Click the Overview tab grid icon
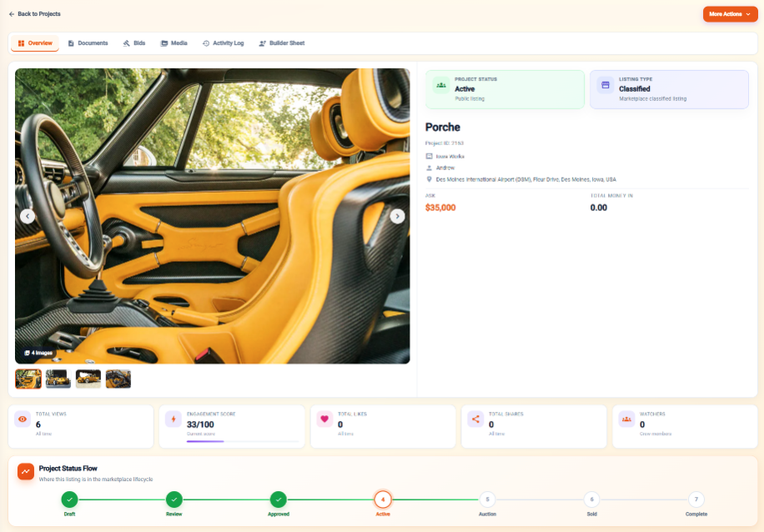The image size is (764, 532). [x=21, y=43]
